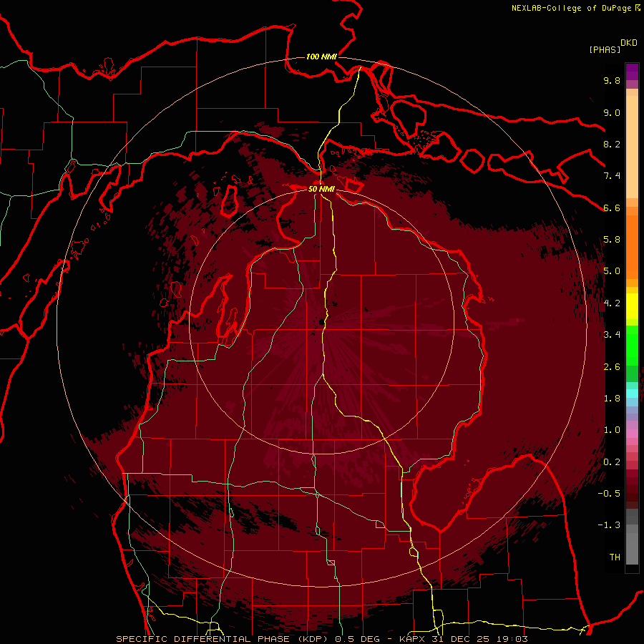
Task: Click the 9.0 scale value
Action: (612, 112)
